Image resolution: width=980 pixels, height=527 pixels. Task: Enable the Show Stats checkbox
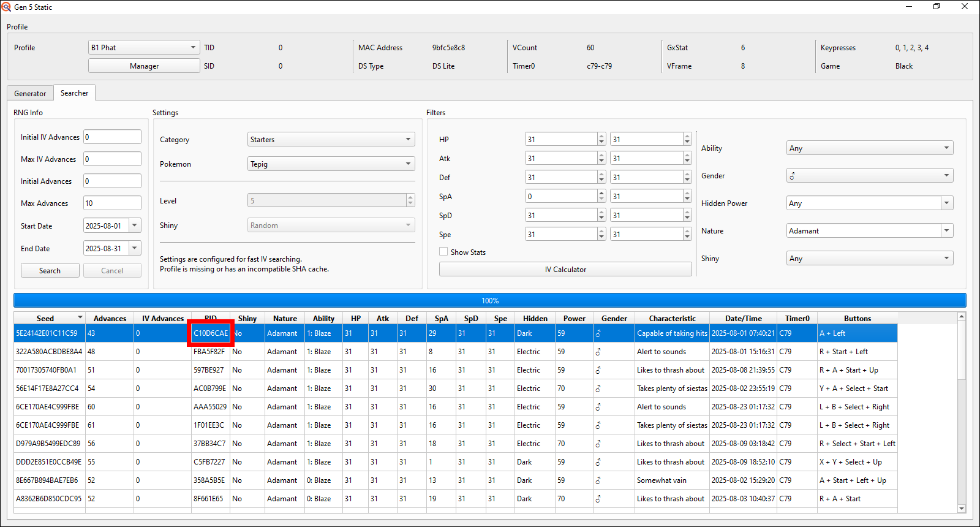[443, 252]
